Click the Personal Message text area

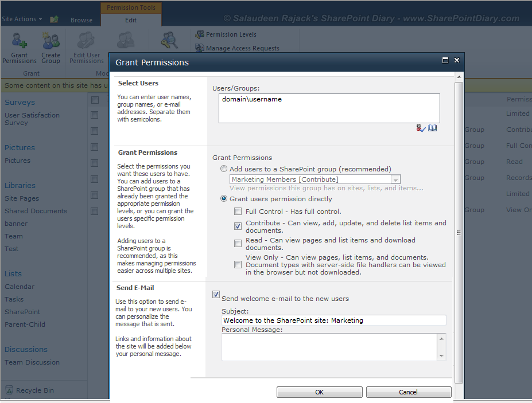coord(330,347)
